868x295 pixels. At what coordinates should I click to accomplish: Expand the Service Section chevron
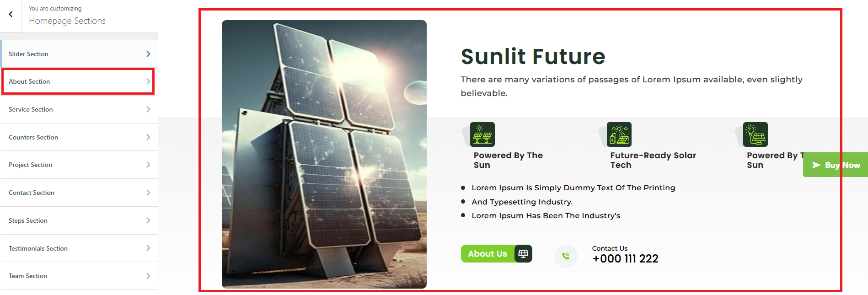[148, 109]
